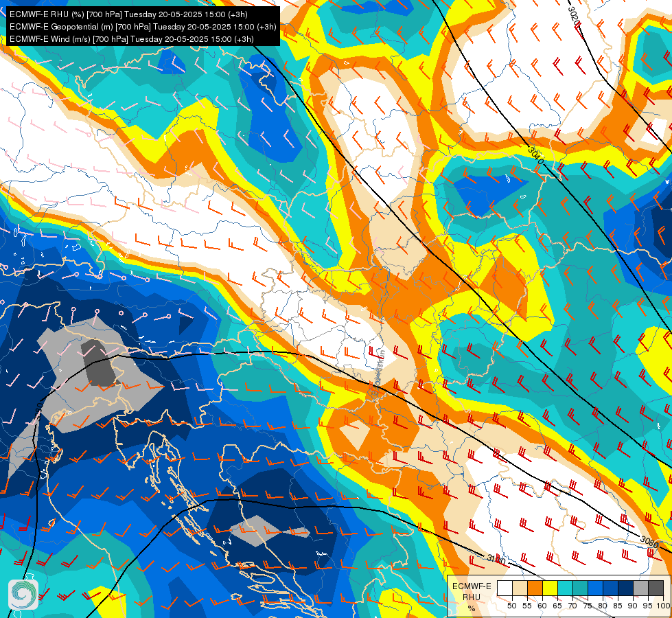Click the legend value 90
The height and width of the screenshot is (618, 672).
(633, 606)
